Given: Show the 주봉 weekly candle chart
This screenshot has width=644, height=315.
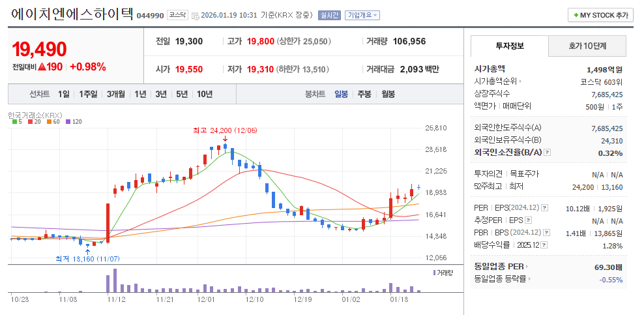Looking at the screenshot, I should point(364,94).
